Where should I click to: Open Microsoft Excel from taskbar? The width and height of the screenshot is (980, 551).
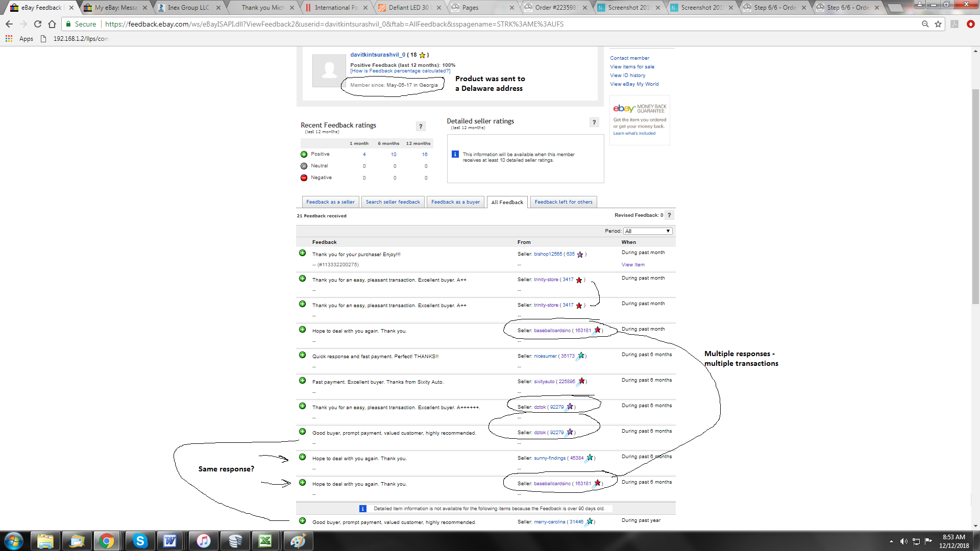(x=265, y=541)
